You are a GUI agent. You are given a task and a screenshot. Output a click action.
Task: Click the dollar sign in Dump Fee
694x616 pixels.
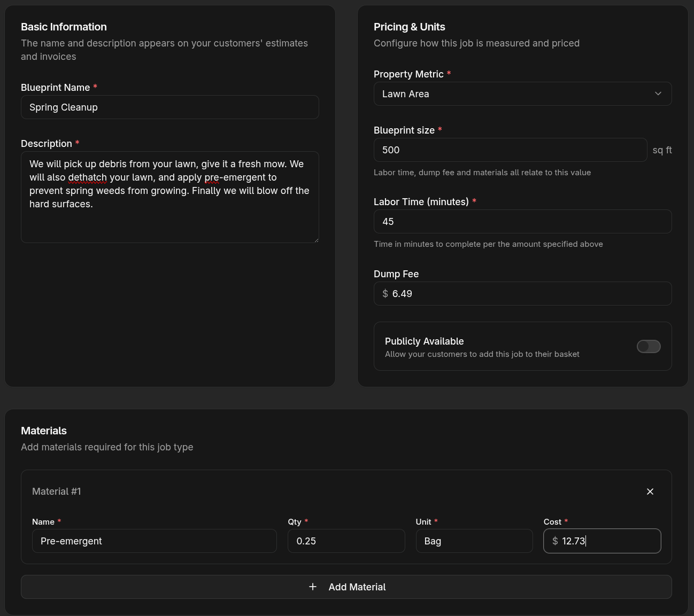point(385,294)
